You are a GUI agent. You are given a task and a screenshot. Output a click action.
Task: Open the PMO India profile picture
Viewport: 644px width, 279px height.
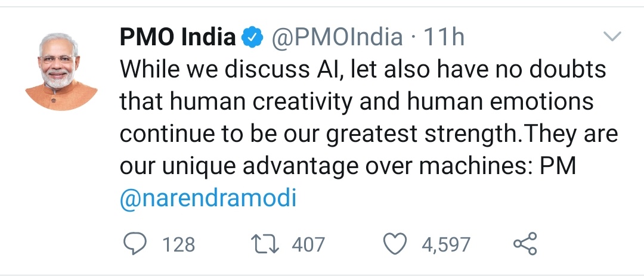(61, 70)
